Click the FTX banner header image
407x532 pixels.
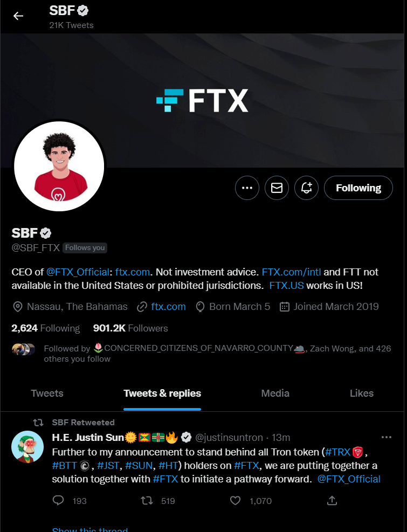click(x=203, y=100)
